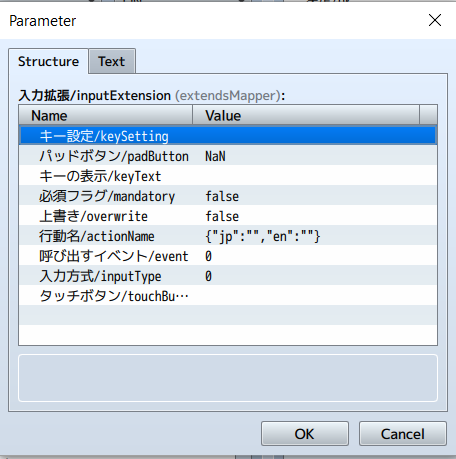Viewport: 456px width, 459px height.
Task: Click the OK button
Action: tap(305, 434)
